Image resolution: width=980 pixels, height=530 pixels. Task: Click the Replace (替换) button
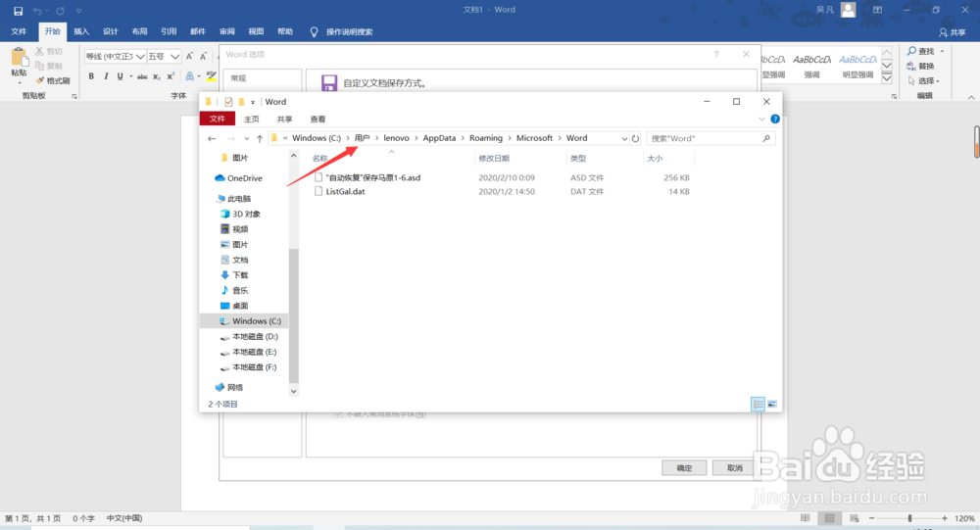point(920,67)
